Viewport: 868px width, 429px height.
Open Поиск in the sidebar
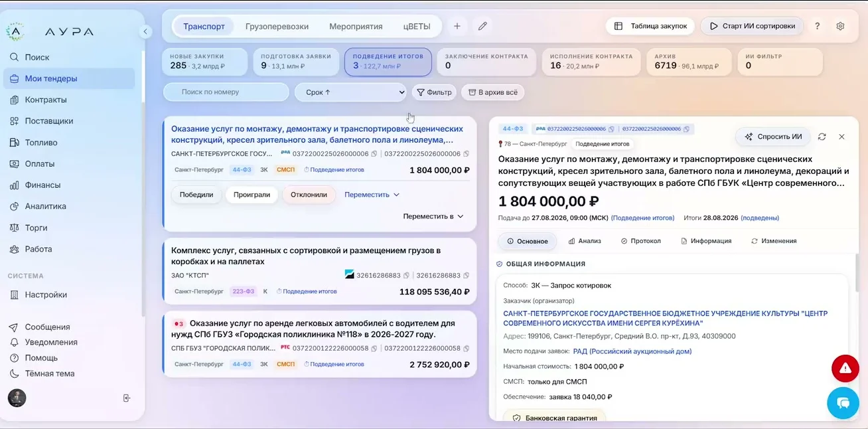[70, 57]
